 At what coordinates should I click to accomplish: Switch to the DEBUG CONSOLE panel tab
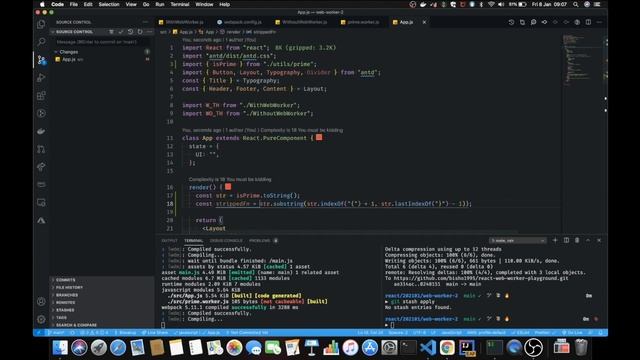(226, 240)
